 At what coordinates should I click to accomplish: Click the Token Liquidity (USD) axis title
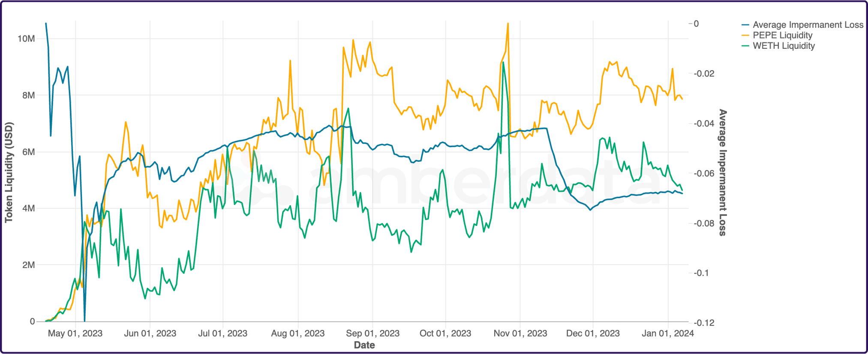pyautogui.click(x=9, y=173)
